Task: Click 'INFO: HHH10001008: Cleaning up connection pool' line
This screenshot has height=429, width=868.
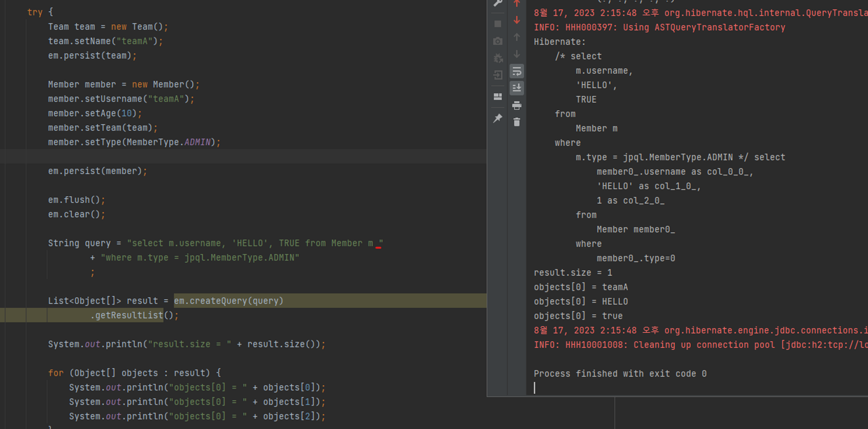Action: (700, 345)
